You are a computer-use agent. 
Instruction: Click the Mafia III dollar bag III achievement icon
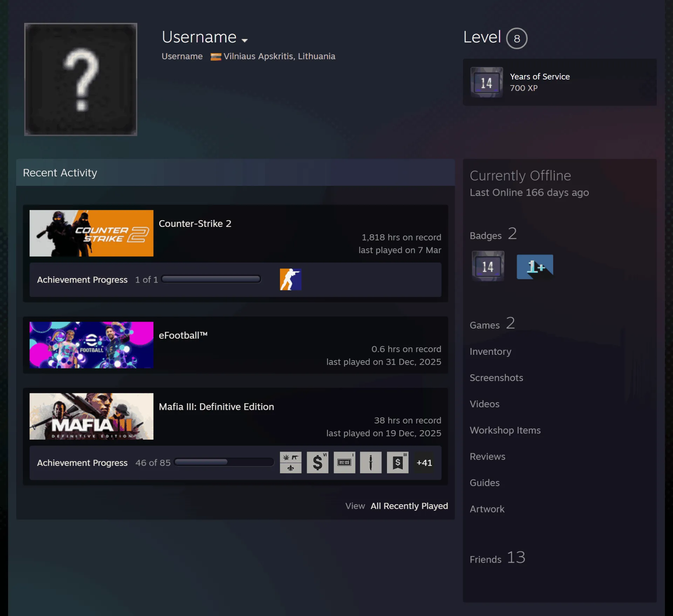tap(398, 462)
